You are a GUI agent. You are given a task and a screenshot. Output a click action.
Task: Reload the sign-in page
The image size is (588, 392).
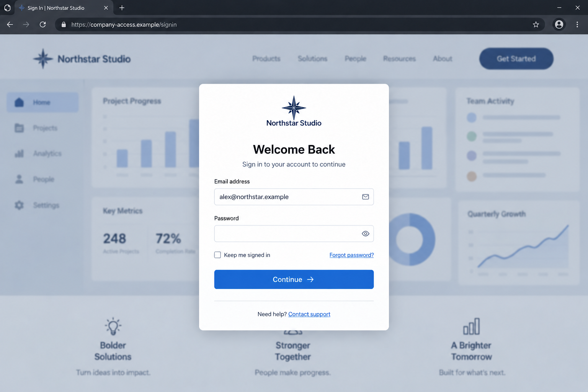tap(43, 24)
